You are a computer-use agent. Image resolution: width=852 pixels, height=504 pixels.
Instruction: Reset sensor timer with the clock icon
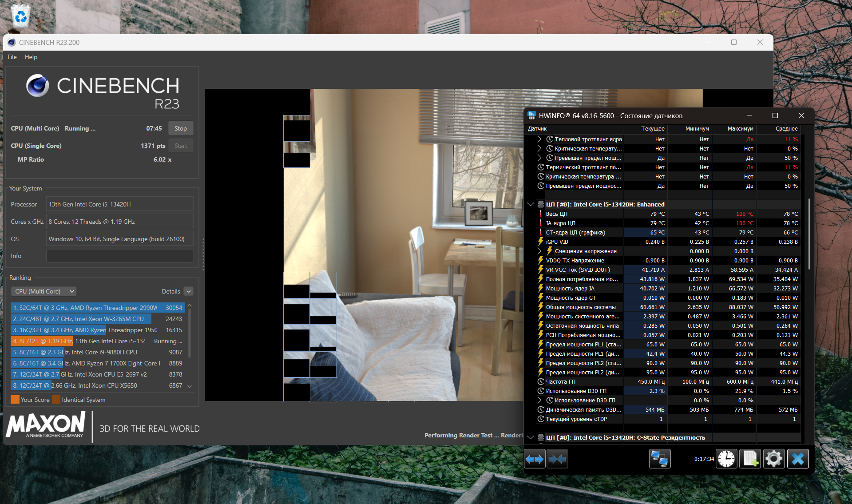coord(726,459)
